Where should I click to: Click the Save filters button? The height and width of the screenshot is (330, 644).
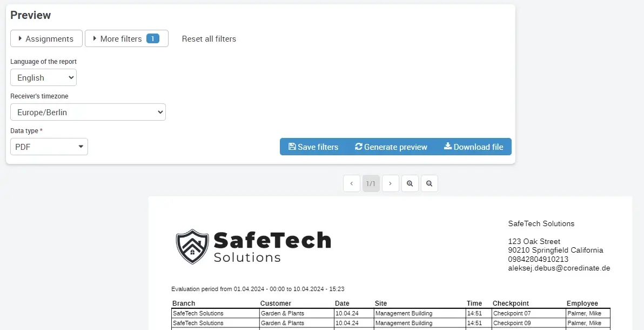(313, 147)
